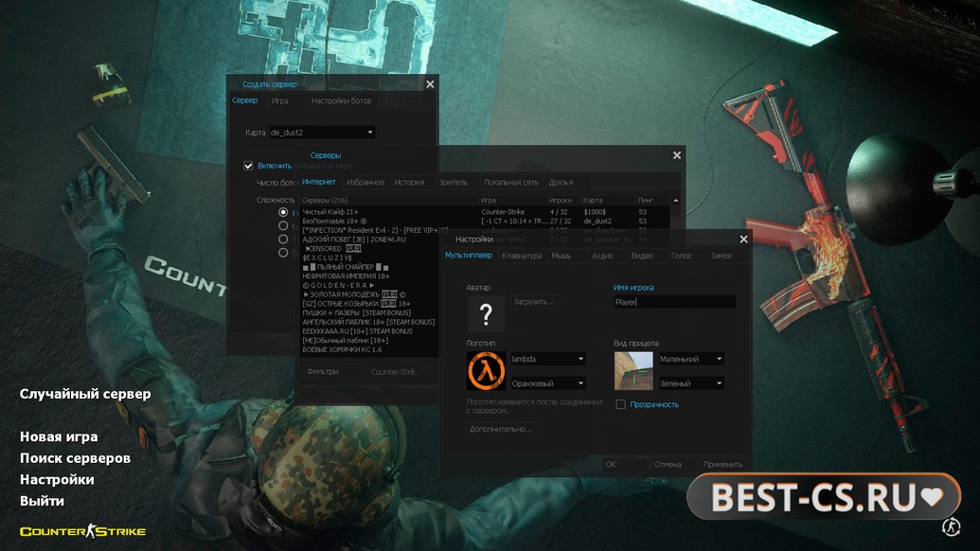980x551 pixels.
Task: Click Настройки in the main menu
Action: tap(57, 479)
